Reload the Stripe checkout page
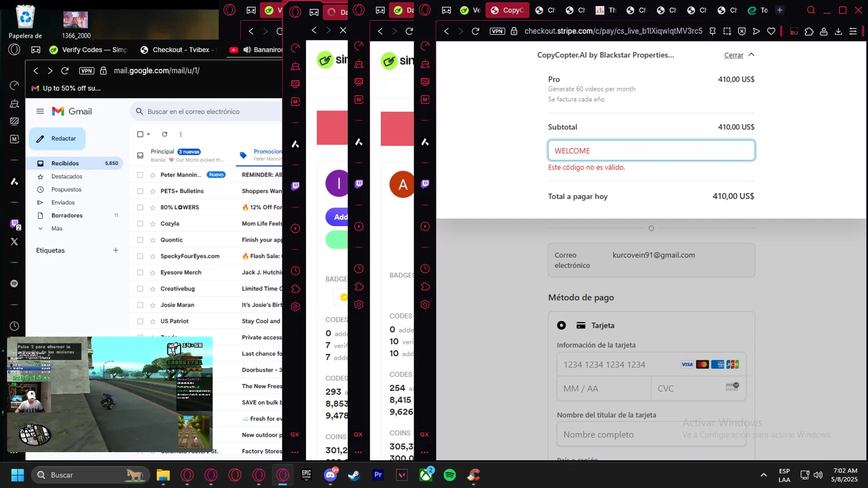Viewport: 868px width, 488px height. [x=476, y=31]
